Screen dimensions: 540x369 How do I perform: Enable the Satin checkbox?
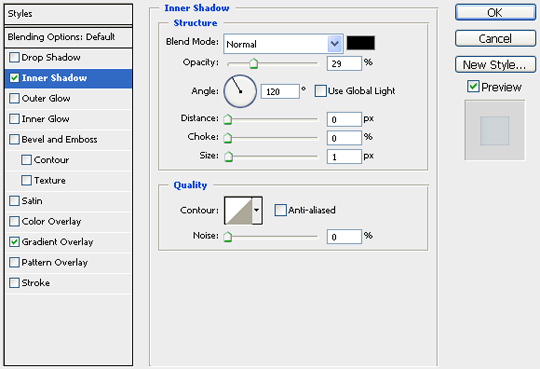coord(14,201)
